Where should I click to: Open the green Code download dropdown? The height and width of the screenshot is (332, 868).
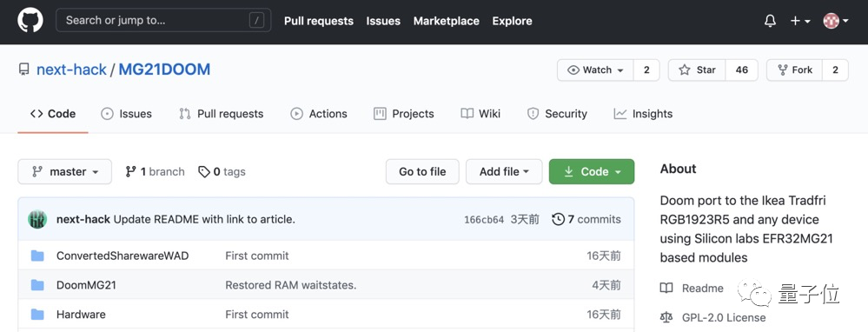tap(592, 171)
